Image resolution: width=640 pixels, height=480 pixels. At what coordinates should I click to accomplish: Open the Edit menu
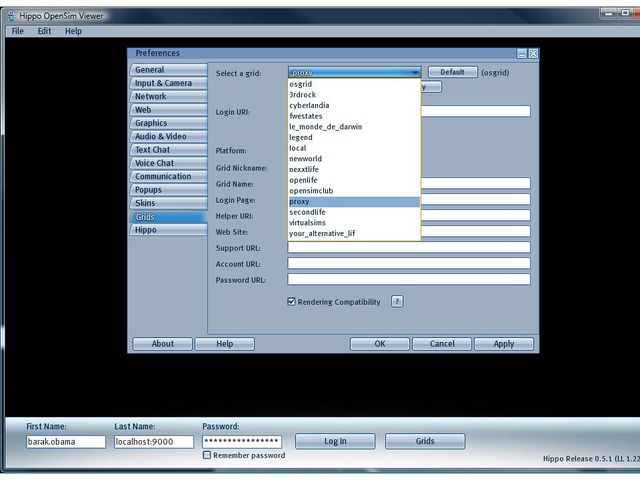point(44,31)
